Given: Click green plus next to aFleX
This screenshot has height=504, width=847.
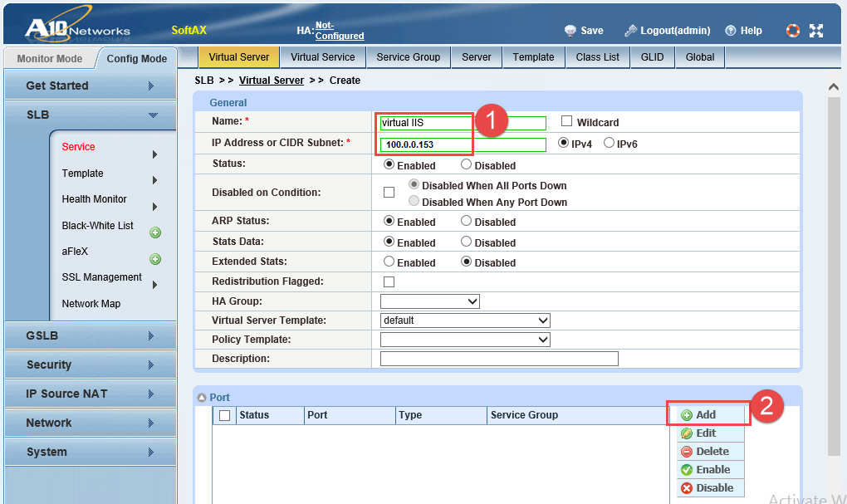Looking at the screenshot, I should click(x=155, y=259).
